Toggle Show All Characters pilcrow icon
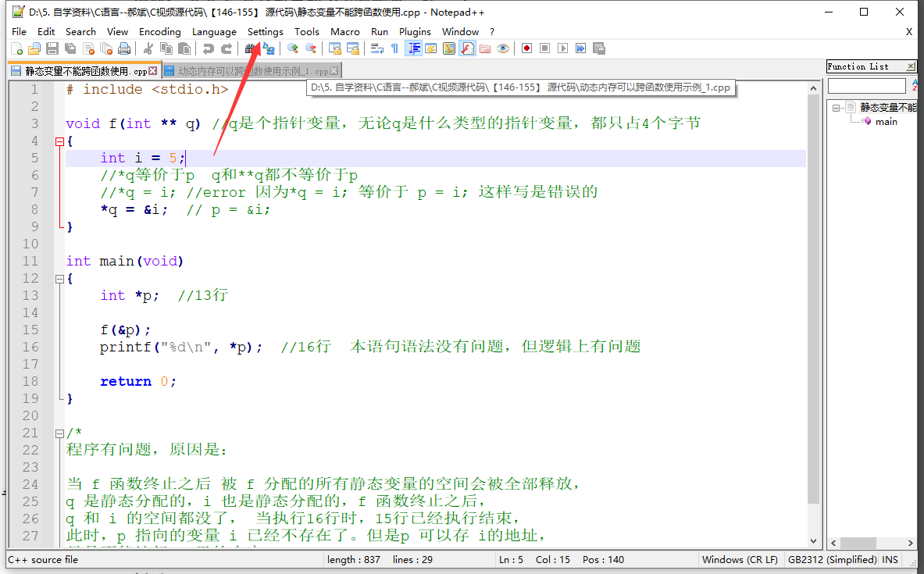Viewport: 924px width, 574px height. point(394,48)
